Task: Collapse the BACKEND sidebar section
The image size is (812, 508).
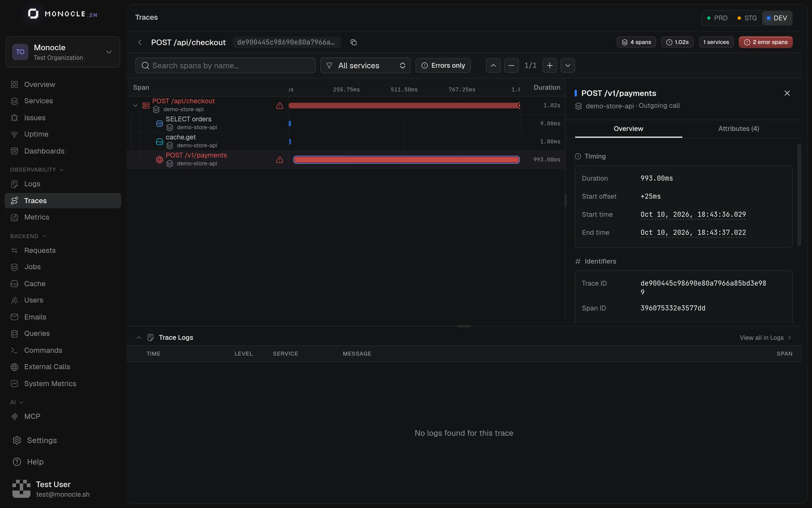Action: coord(28,236)
